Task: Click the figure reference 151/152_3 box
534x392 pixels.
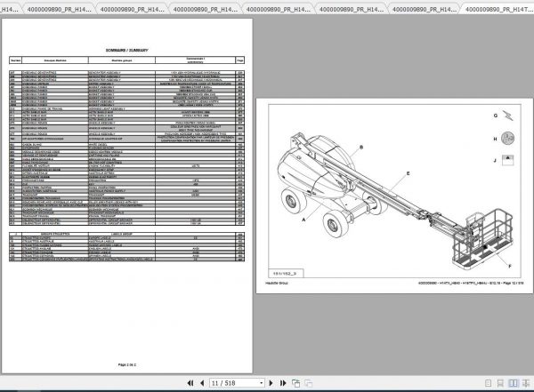Action: click(x=285, y=273)
